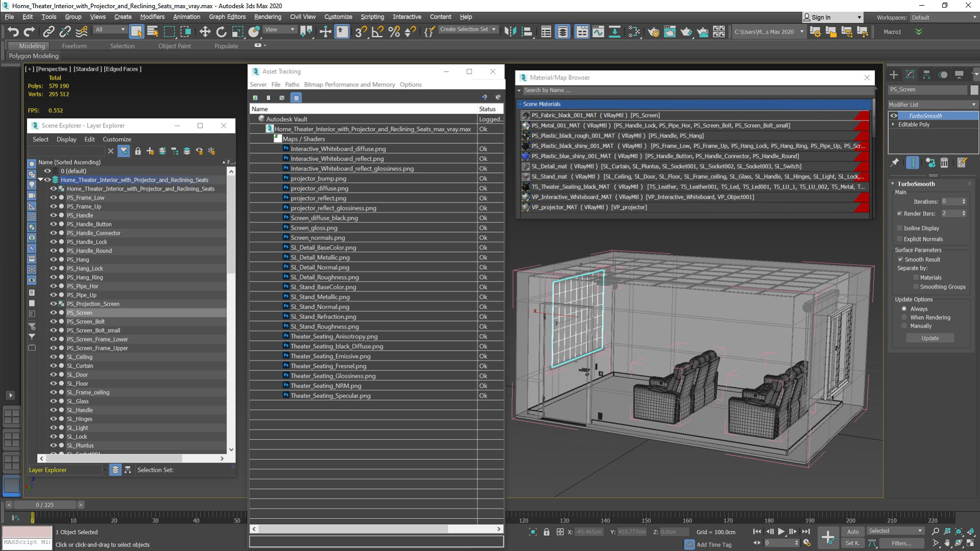This screenshot has height=551, width=980.
Task: Open the Rendering menu
Action: point(267,17)
